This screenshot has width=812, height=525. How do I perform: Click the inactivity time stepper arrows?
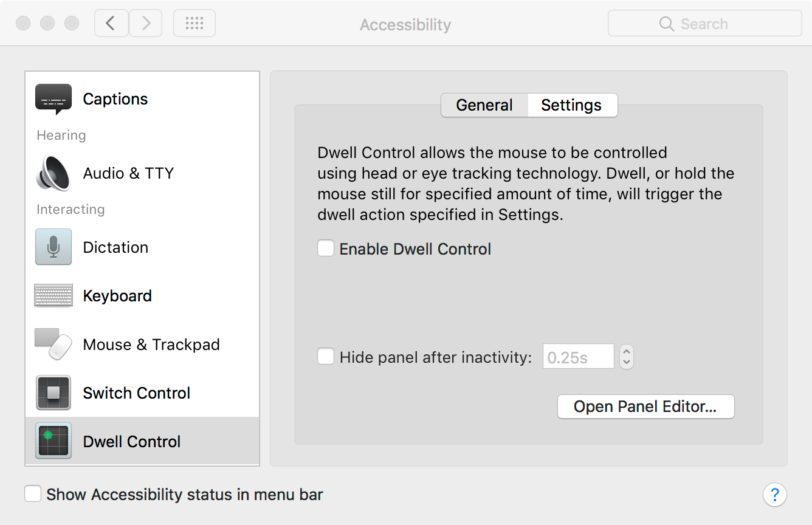[627, 357]
